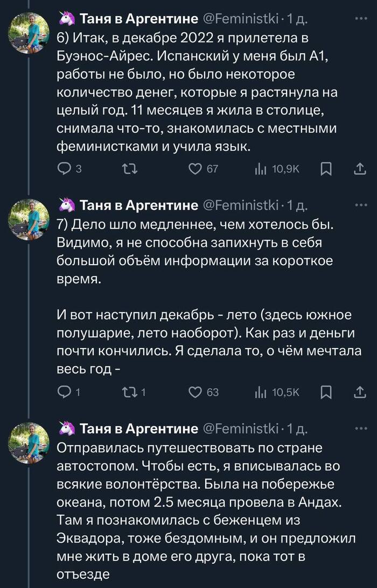
Task: Like the tweet with 63 likes
Action: pos(196,392)
